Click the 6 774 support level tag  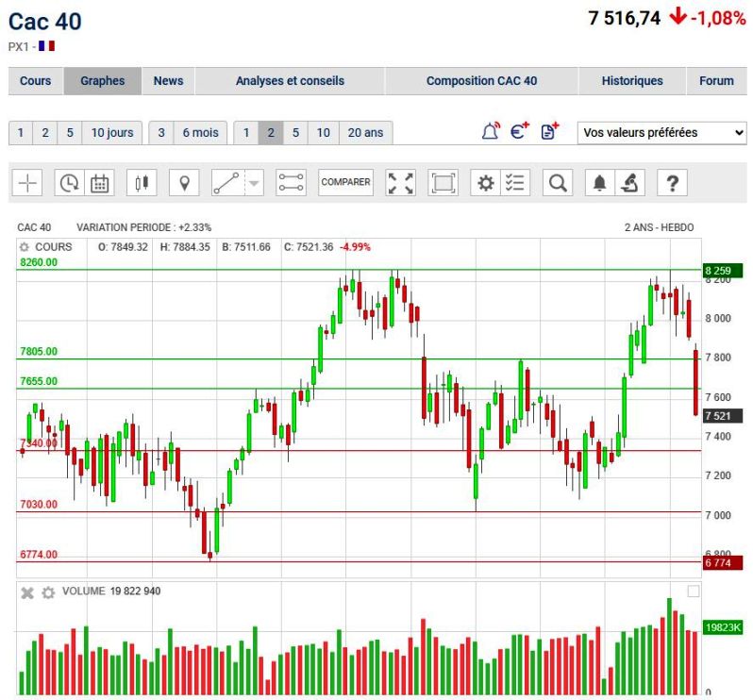[x=723, y=562]
